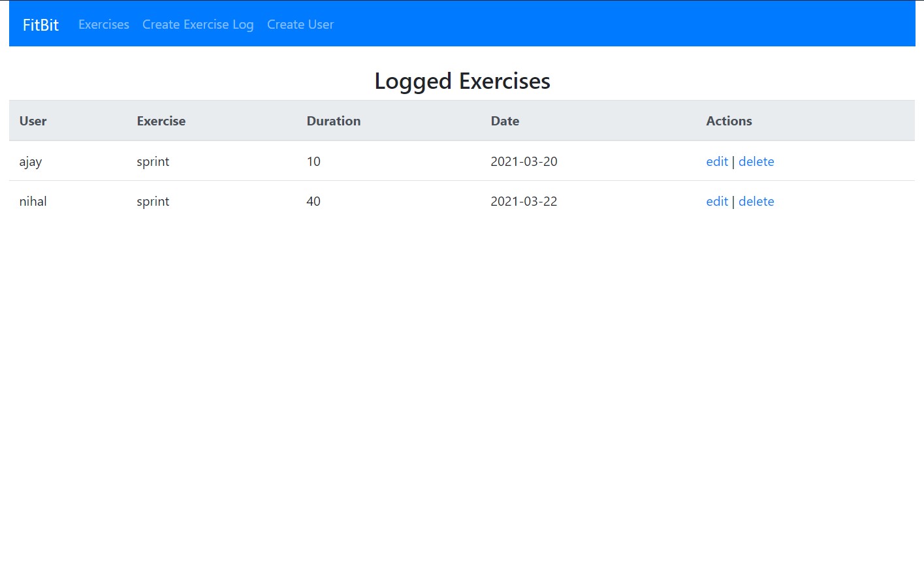Click the date 2021-03-22 cell

524,201
